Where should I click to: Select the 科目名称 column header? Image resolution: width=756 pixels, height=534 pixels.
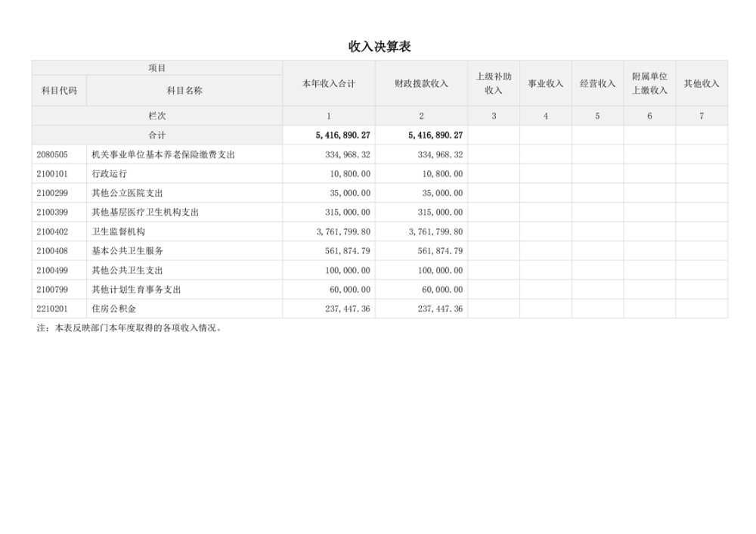point(184,91)
